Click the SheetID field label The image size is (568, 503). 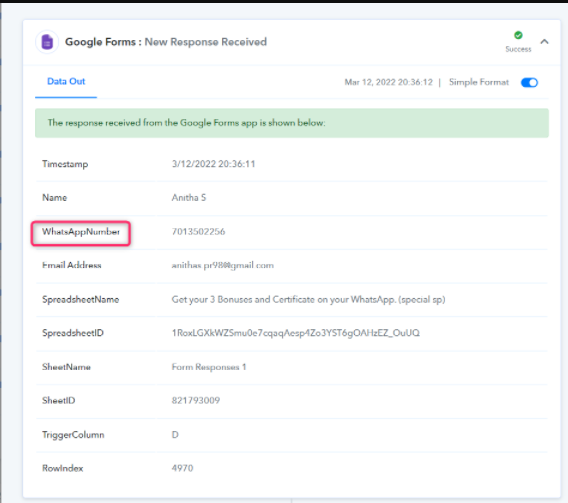click(59, 401)
